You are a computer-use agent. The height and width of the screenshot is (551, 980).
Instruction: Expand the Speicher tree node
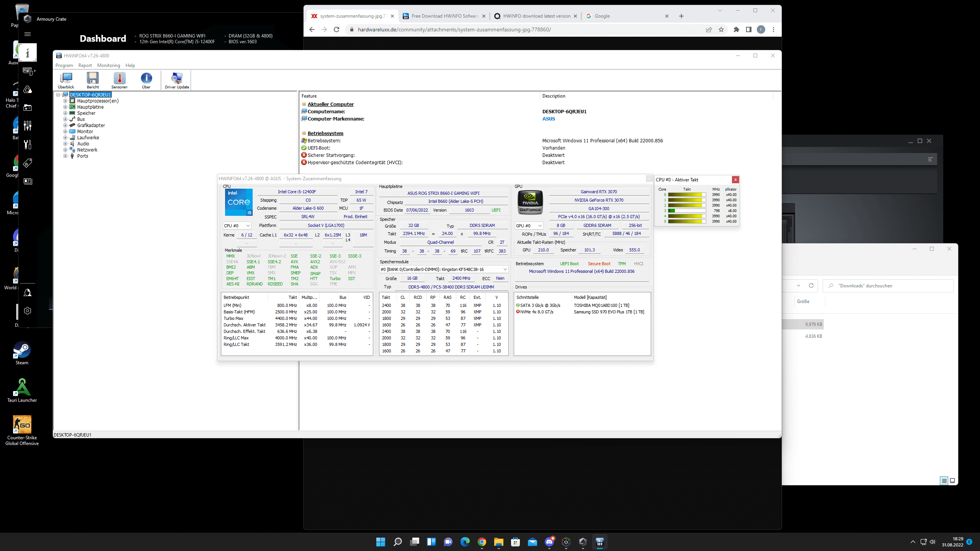(65, 113)
